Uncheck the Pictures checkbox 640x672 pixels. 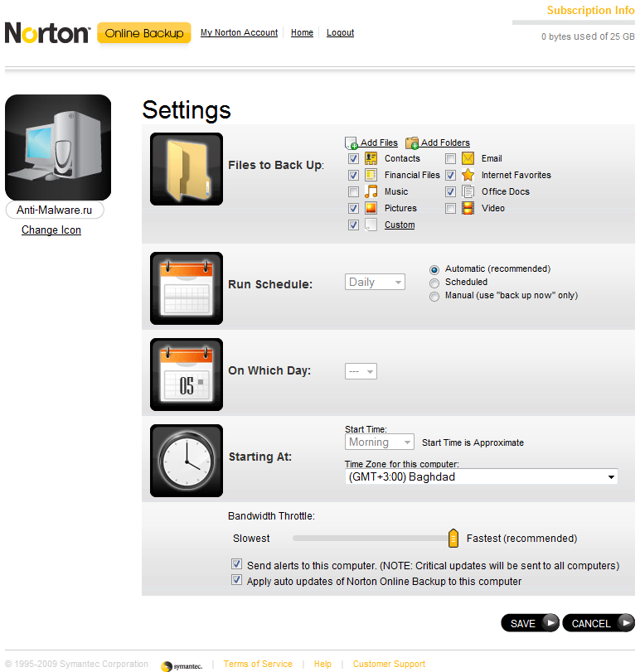pyautogui.click(x=353, y=208)
